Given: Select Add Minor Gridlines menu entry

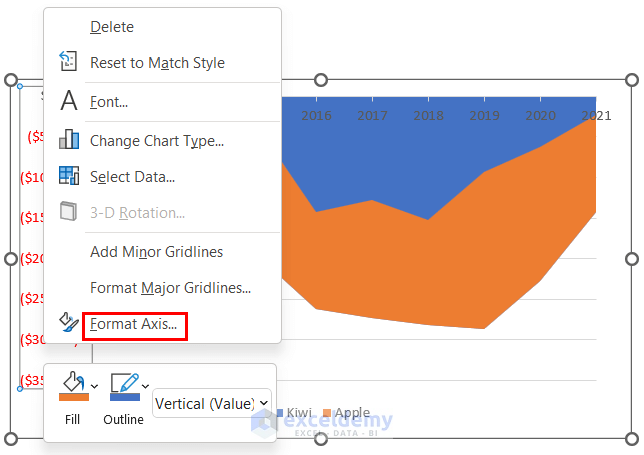Looking at the screenshot, I should (x=156, y=252).
